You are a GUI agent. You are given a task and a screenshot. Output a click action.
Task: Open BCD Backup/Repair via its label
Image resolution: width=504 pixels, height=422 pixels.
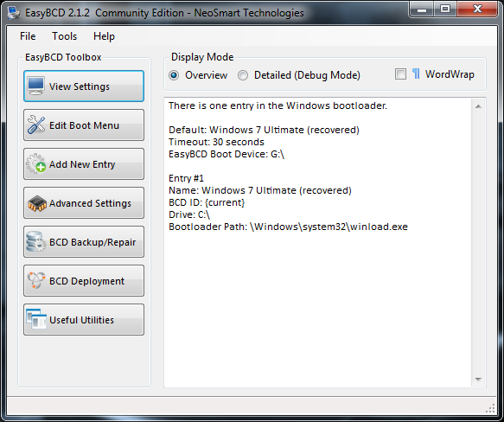tap(93, 242)
